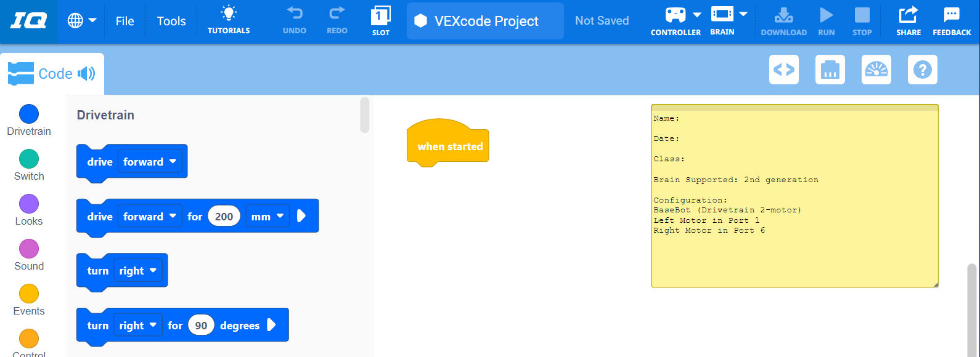Click the VEXcode Project name button
The image size is (980, 357).
(x=485, y=21)
